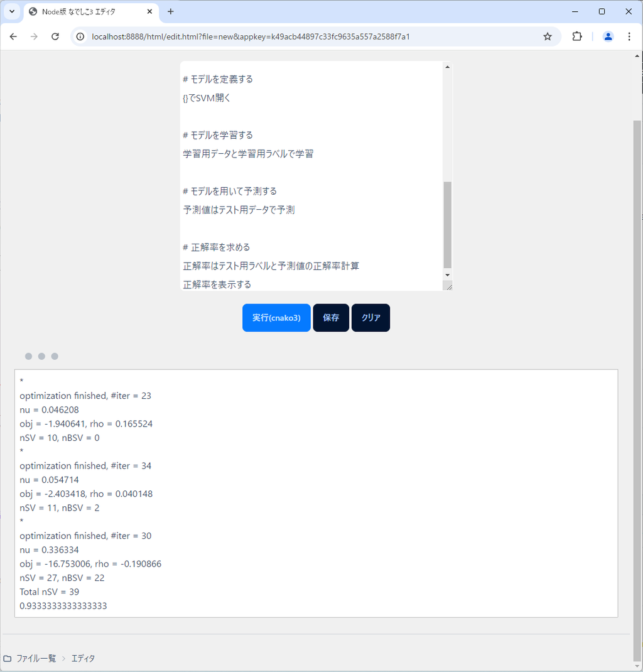View site information icon in address bar
Image resolution: width=643 pixels, height=672 pixels.
tap(80, 36)
